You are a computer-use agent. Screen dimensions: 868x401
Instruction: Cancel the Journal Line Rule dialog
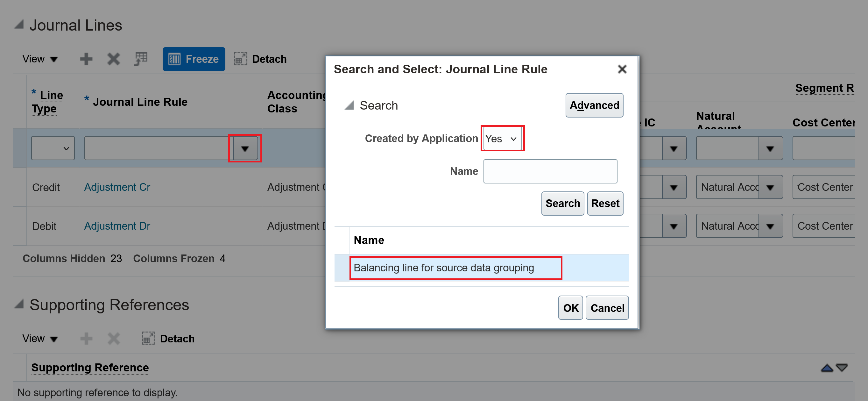(x=607, y=308)
